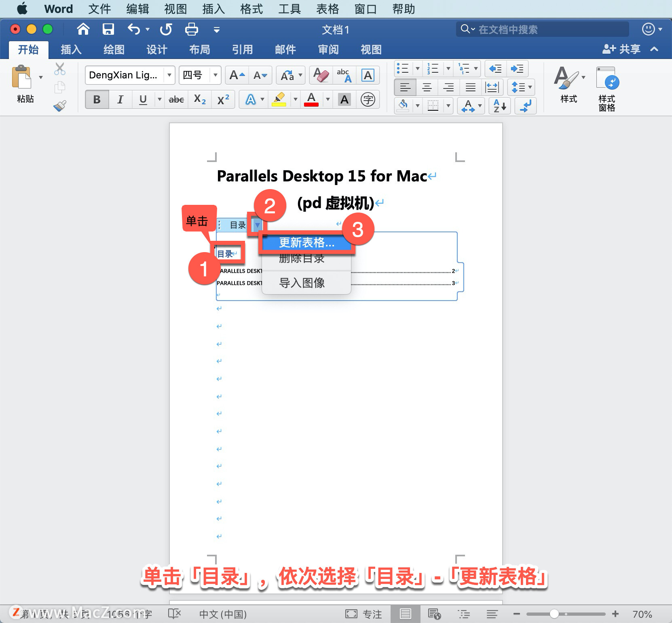This screenshot has width=672, height=623.
Task: Switch to the 布局 ribbon tab
Action: (200, 50)
